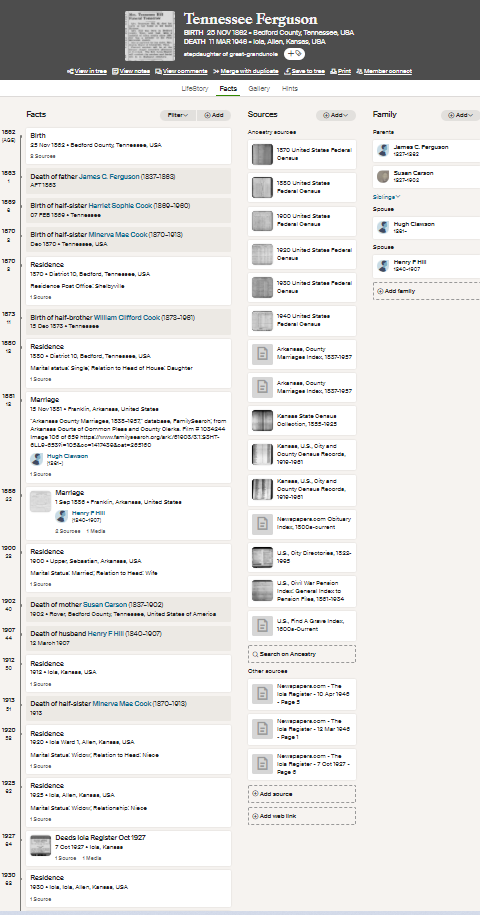Open the 1930 Residence fact card
480x915 pixels.
click(x=128, y=888)
